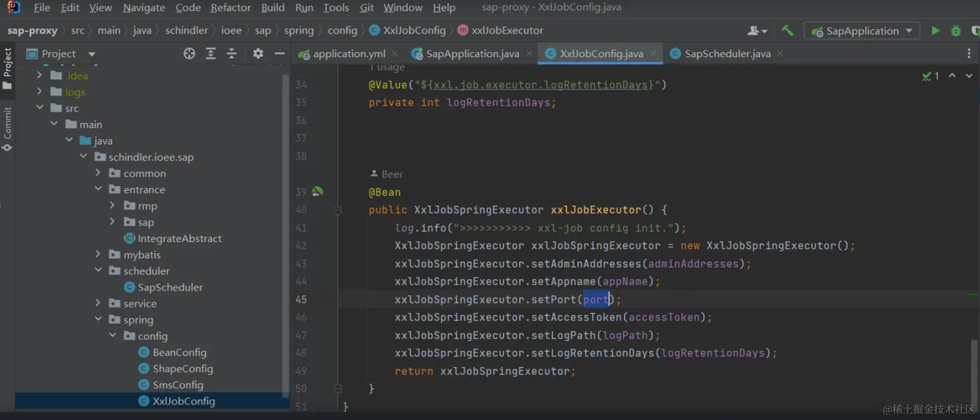The image size is (980, 420).
Task: Open the Git menu
Action: tap(366, 8)
